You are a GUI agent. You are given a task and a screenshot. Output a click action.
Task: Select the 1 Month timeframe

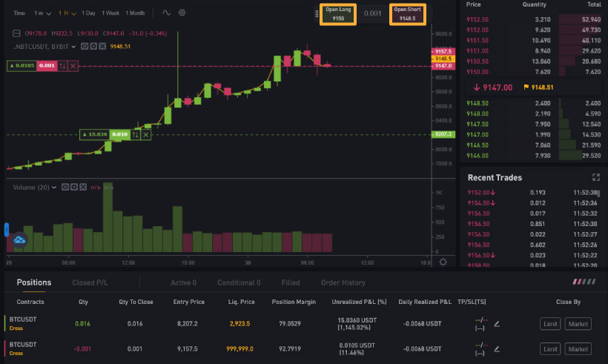pos(135,13)
